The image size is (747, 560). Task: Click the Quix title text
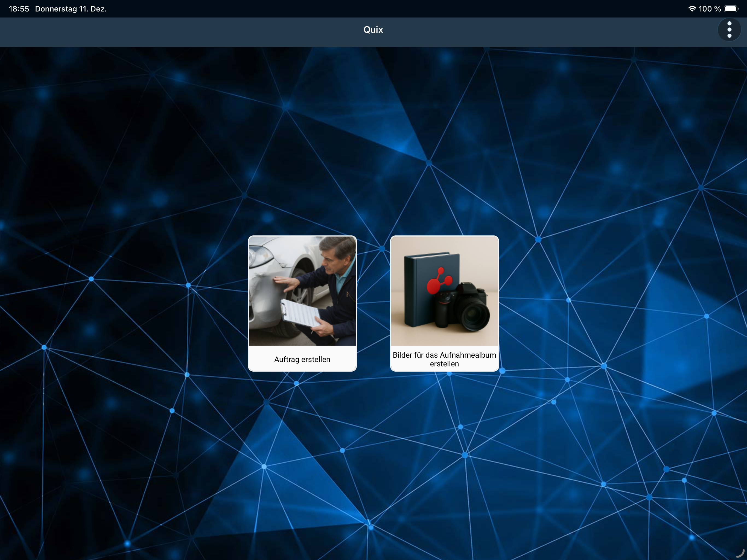373,30
